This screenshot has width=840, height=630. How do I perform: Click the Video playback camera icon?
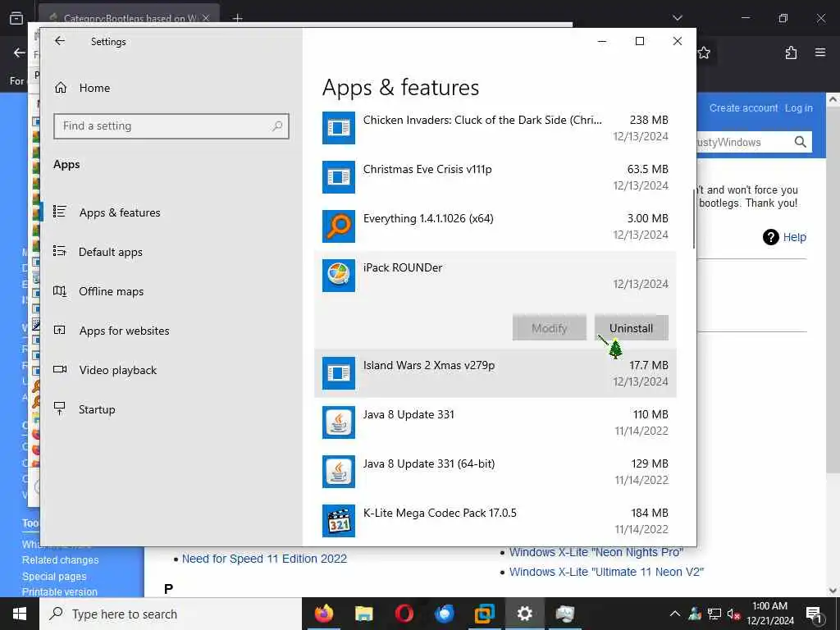tap(59, 369)
